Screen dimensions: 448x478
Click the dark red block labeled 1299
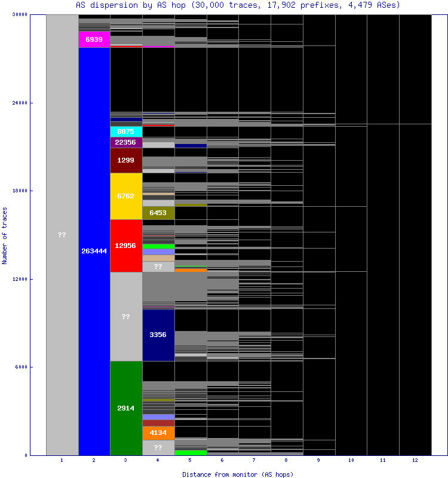click(126, 160)
